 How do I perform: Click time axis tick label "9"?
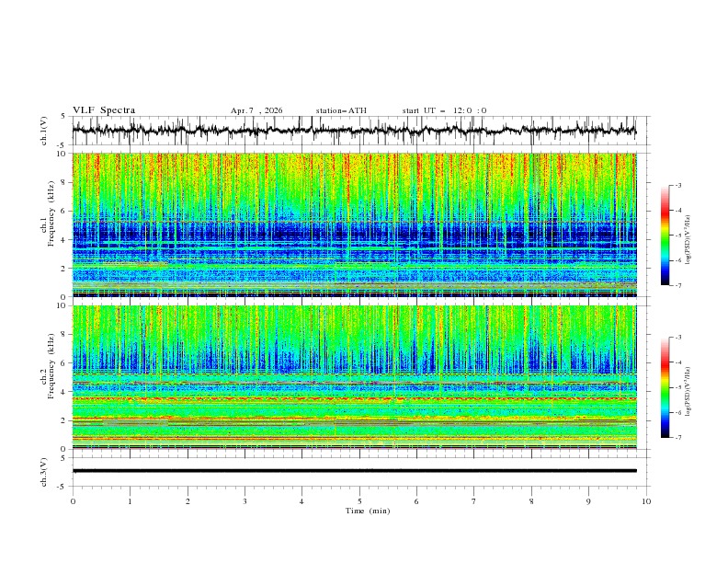click(x=588, y=501)
